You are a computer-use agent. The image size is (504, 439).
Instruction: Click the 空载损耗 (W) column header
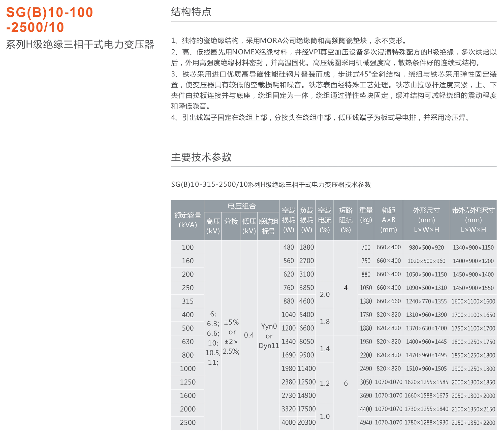coord(288,220)
